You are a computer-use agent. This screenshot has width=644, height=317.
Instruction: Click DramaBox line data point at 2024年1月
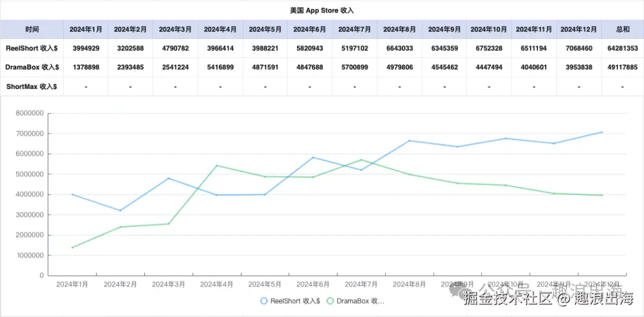(x=72, y=248)
